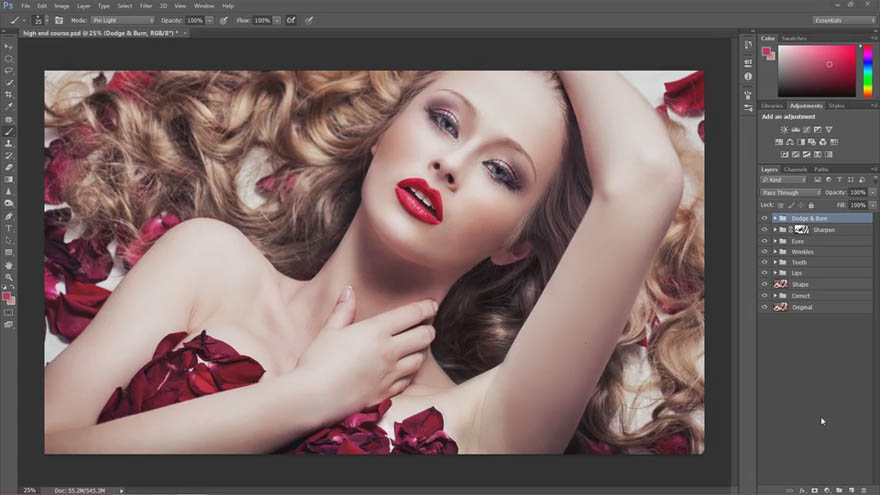Open the Image menu
The image size is (880, 495).
(62, 6)
